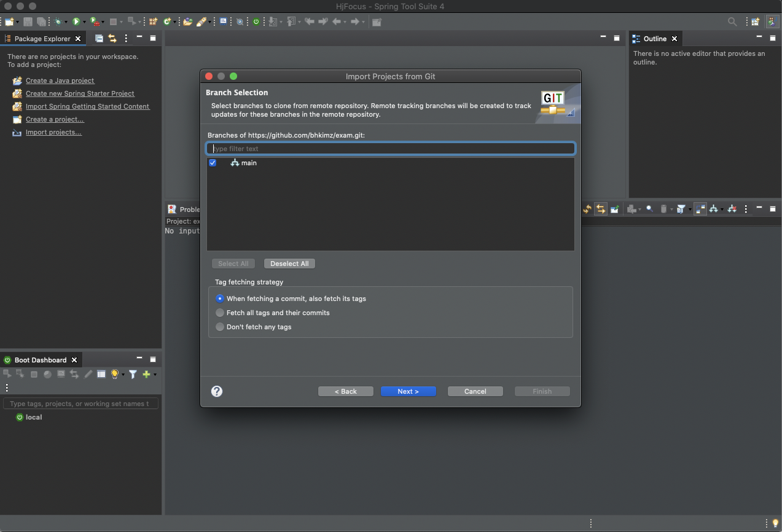Open Package Explorer view menu (three dots)
The width and height of the screenshot is (782, 532).
(x=126, y=38)
